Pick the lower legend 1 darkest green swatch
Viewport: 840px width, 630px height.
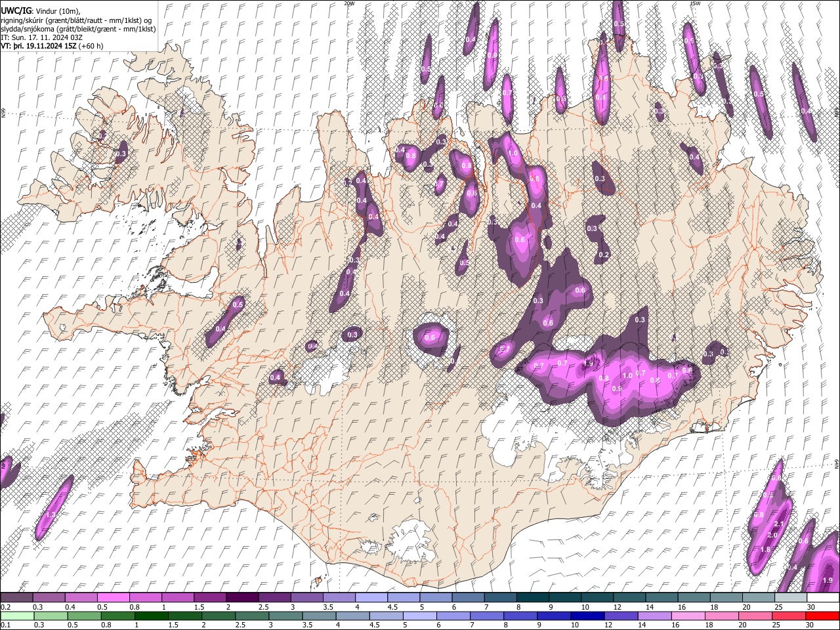coord(151,616)
